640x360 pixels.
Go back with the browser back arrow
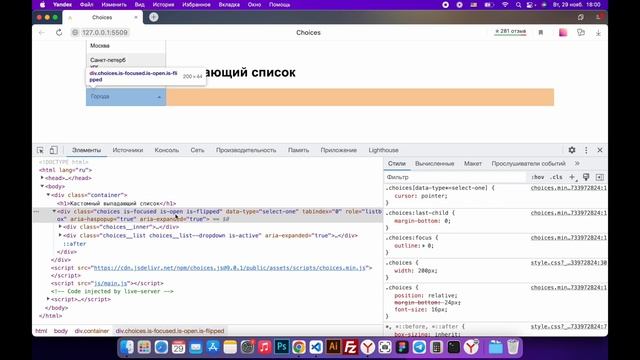[42, 33]
